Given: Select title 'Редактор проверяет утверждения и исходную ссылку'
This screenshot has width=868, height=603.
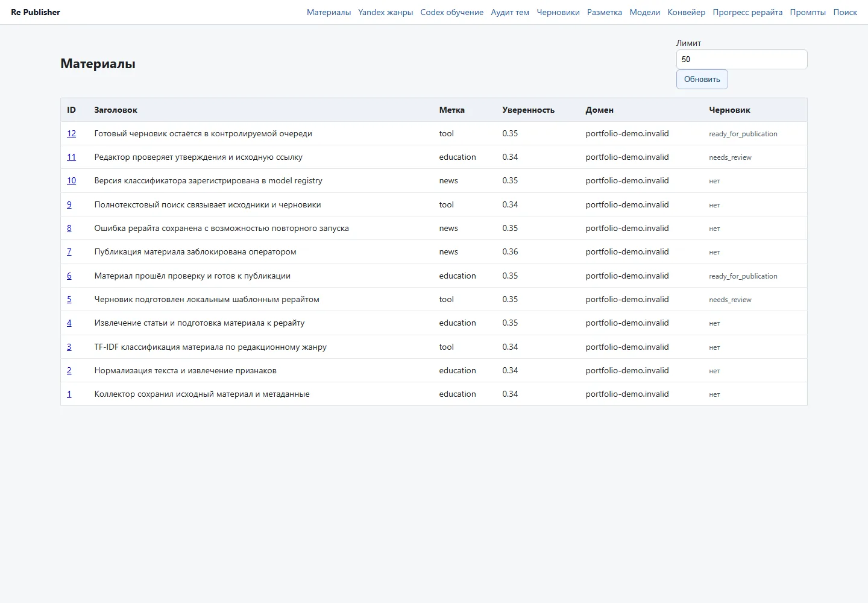Looking at the screenshot, I should point(198,157).
